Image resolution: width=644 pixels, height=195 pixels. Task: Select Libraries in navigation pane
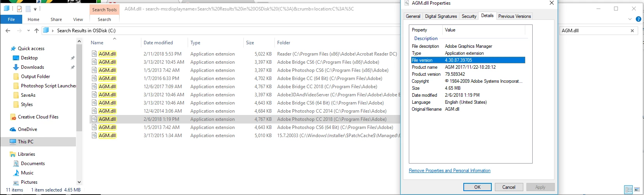[26, 154]
